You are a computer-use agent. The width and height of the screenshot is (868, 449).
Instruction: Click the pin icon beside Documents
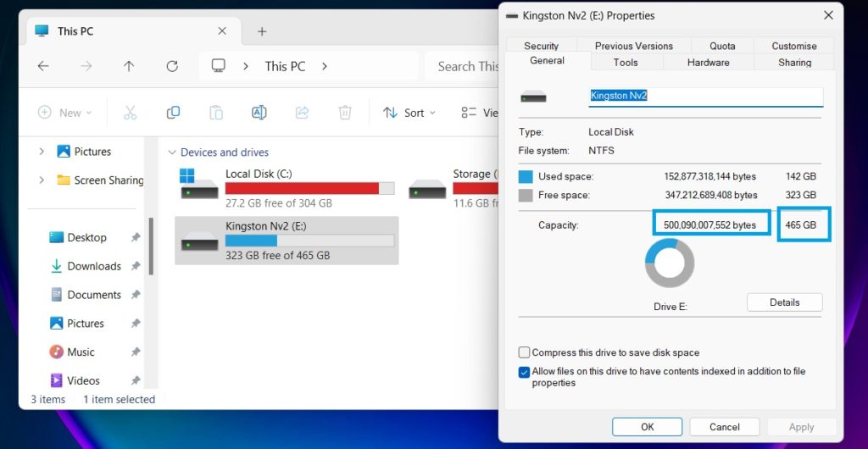pyautogui.click(x=135, y=295)
